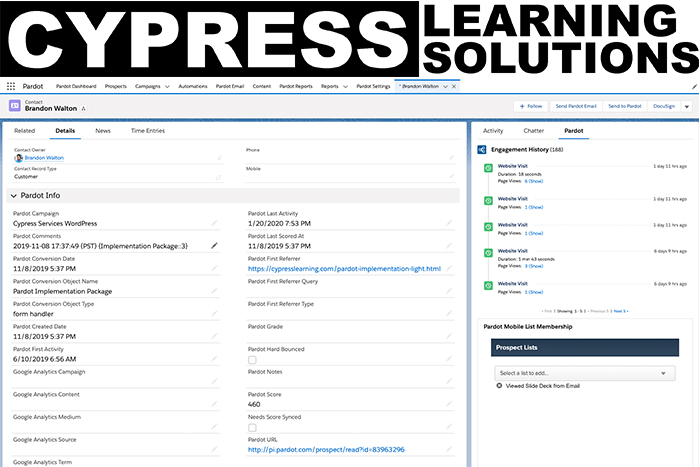
Task: Edit the Pardot Conversion Date pencil icon
Action: (x=214, y=268)
